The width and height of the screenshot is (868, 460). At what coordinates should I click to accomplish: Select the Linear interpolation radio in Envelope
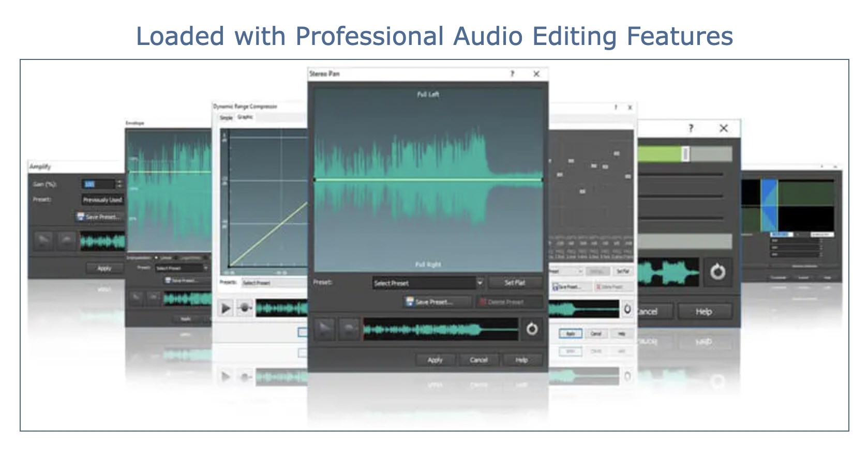(157, 257)
